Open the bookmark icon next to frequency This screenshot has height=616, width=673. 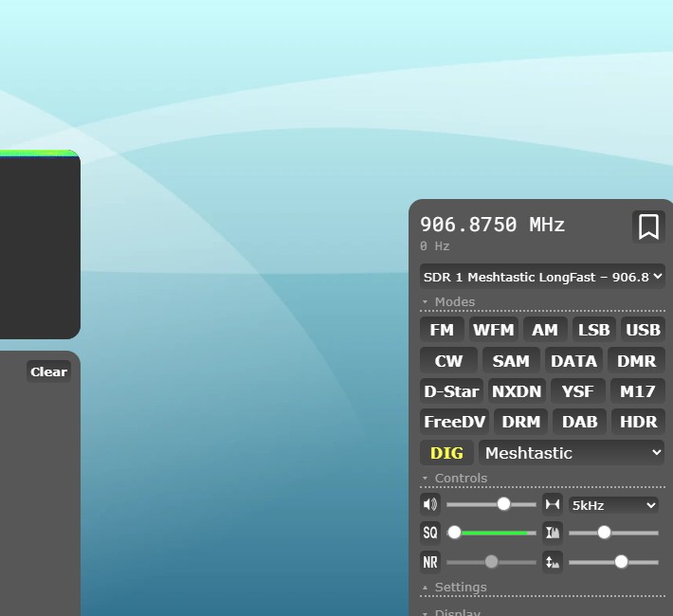pos(648,226)
